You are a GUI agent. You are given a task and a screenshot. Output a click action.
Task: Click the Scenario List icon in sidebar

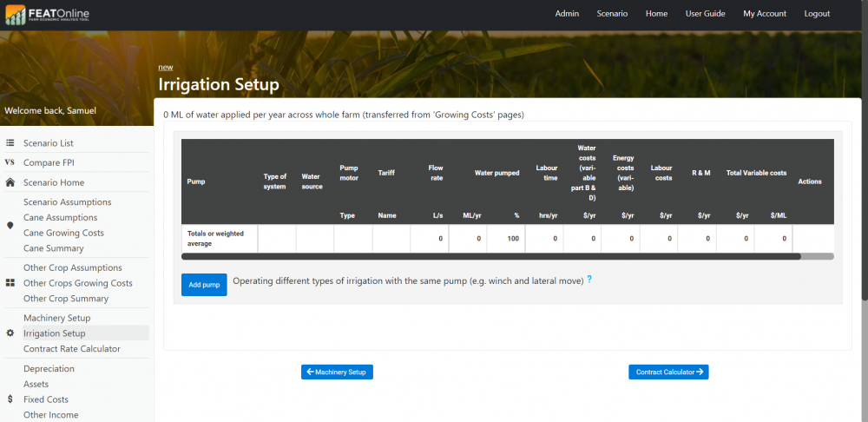[x=10, y=143]
